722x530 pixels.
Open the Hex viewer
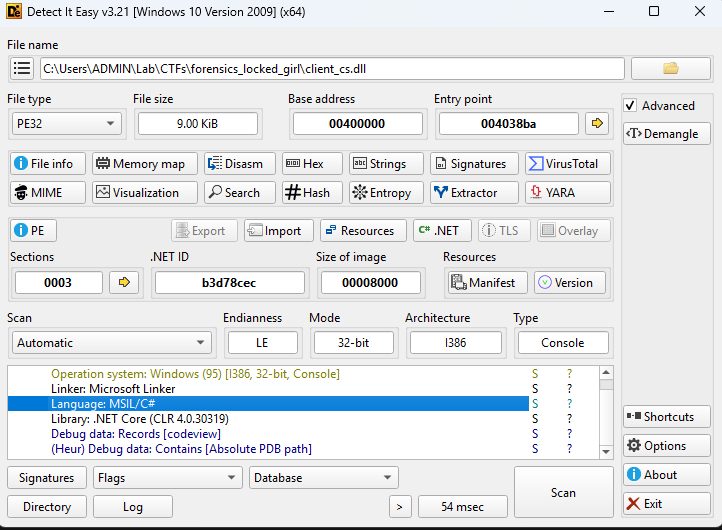(x=312, y=163)
